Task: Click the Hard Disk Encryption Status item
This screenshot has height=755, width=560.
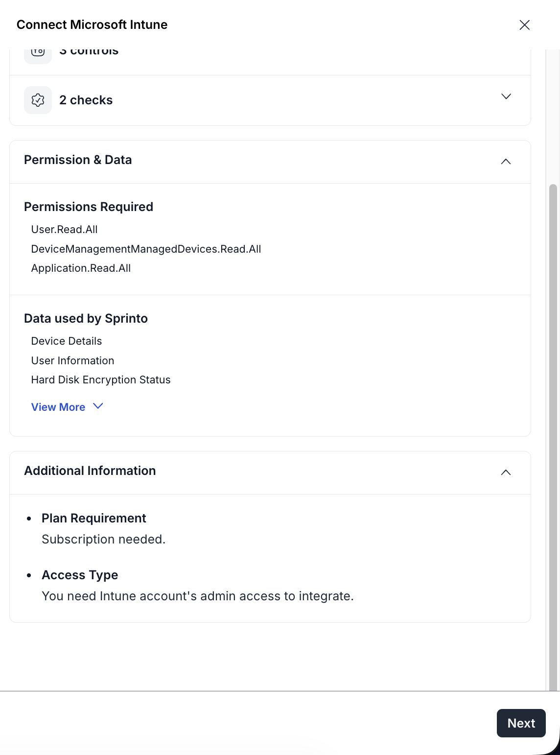Action: click(x=101, y=380)
